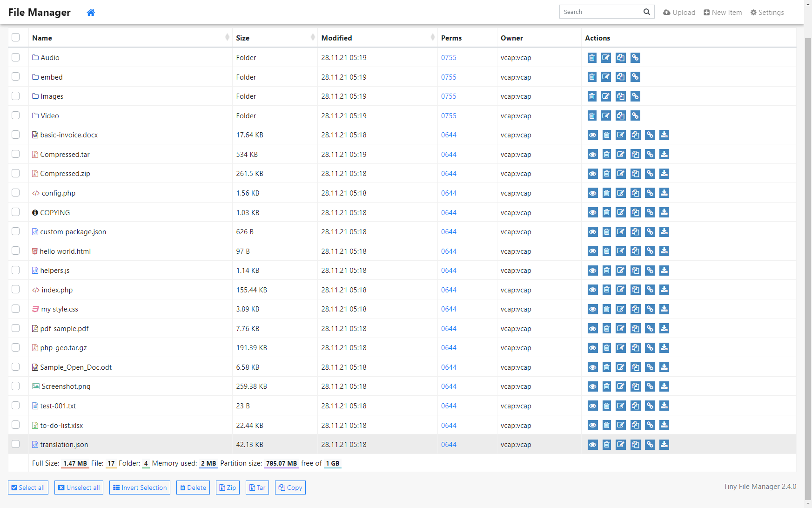Download translation.json with the download icon
This screenshot has height=508, width=812.
pos(664,444)
